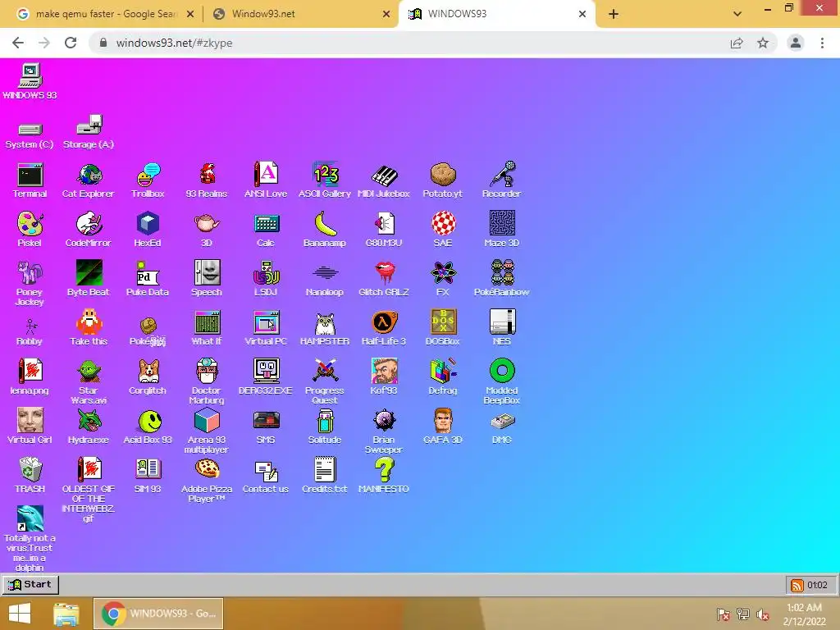The width and height of the screenshot is (840, 630).
Task: Launch Byte Beat icon
Action: 89,279
